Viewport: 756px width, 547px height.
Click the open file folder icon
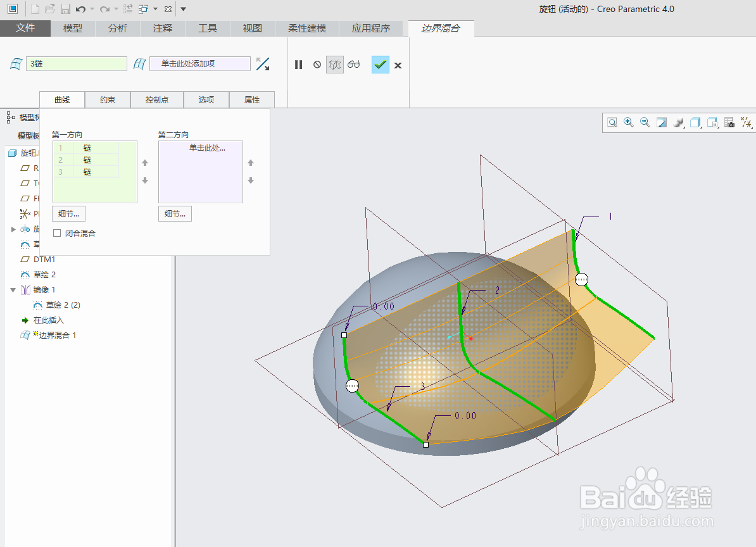(x=49, y=9)
